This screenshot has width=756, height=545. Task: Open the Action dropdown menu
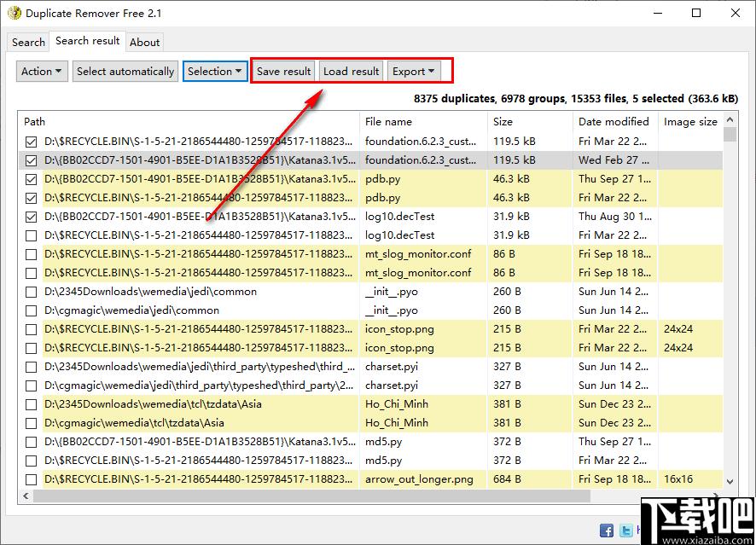tap(42, 72)
